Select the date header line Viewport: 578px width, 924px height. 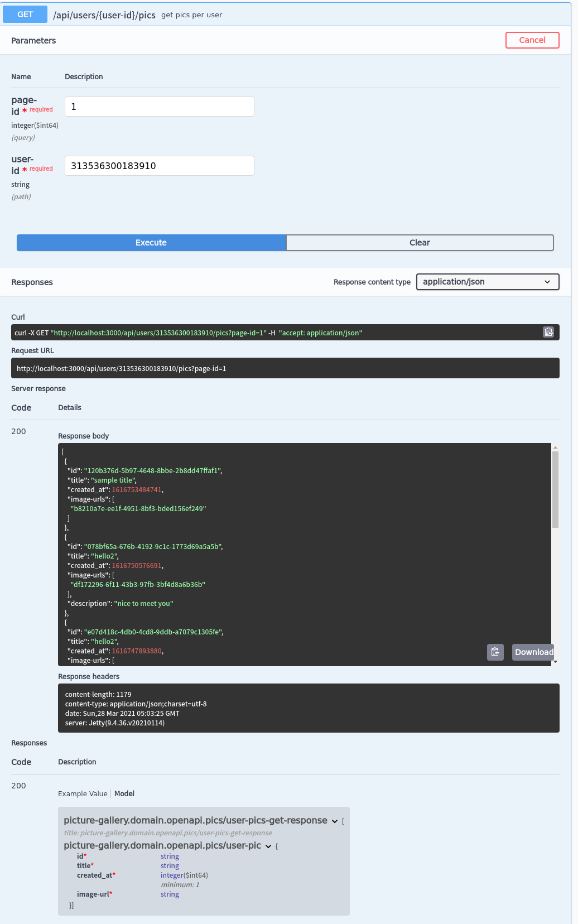point(122,713)
